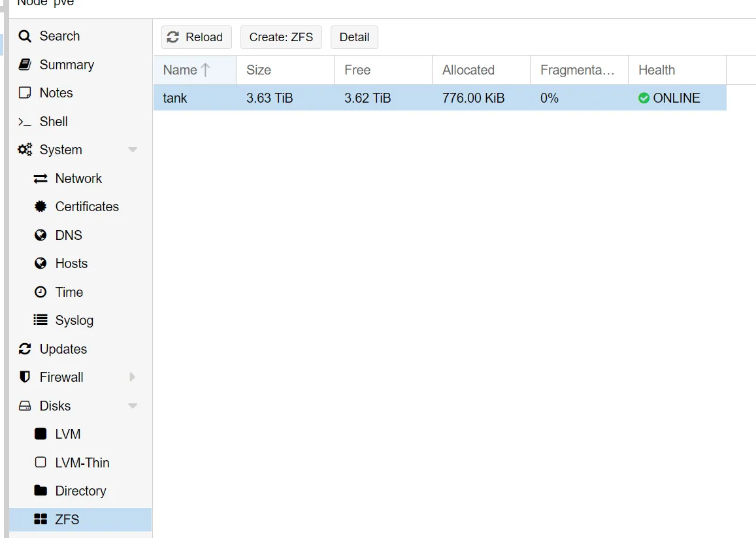
Task: Click the Summary book icon
Action: click(x=25, y=65)
